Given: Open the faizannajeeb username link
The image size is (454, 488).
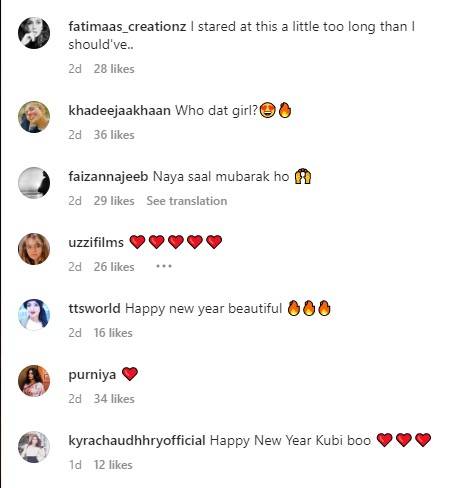Looking at the screenshot, I should (x=108, y=176).
